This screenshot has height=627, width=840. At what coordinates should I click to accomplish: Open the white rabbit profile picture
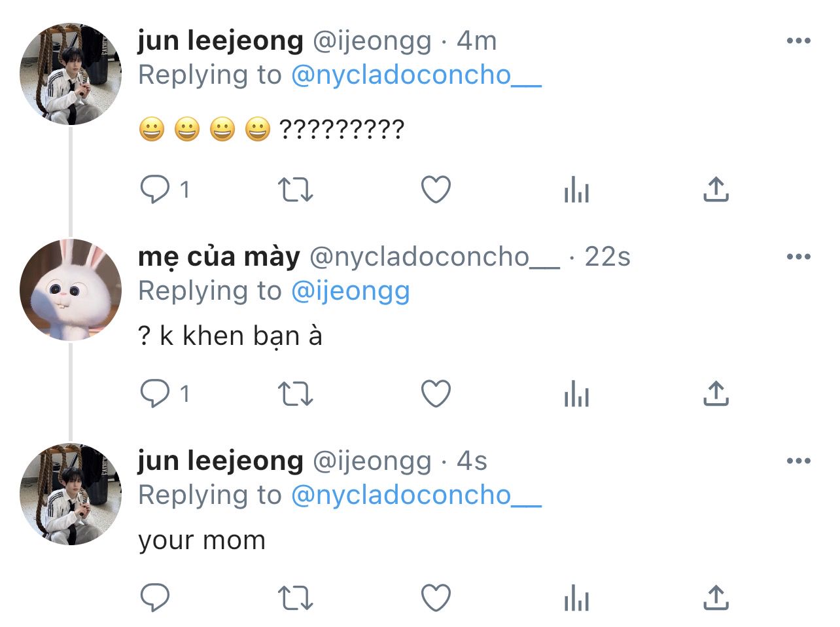(71, 290)
